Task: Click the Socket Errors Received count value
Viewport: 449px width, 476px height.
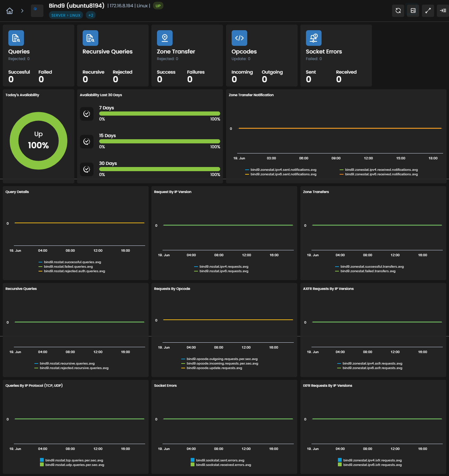Action: [339, 80]
